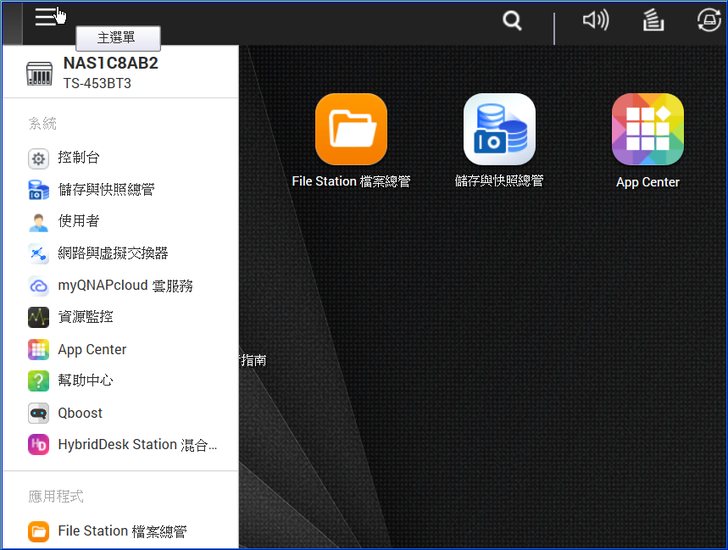Viewport: 728px width, 550px height.
Task: Click the App Center grid icon in menu
Action: [39, 349]
